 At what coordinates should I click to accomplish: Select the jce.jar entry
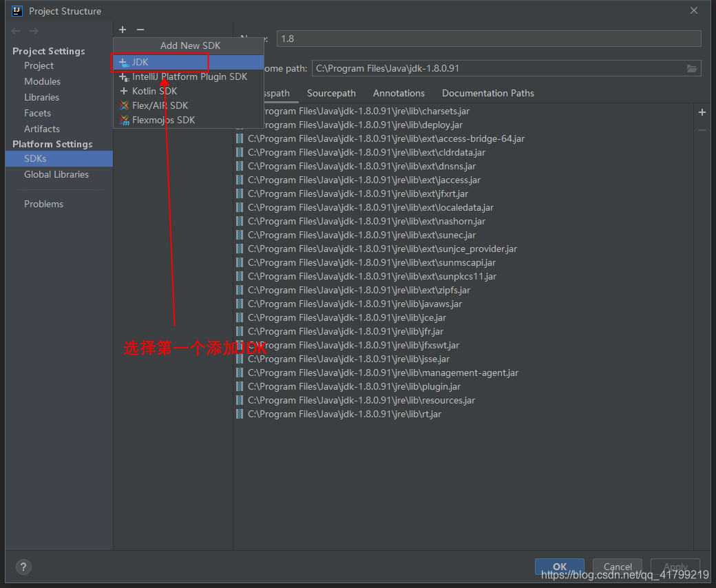pos(463,317)
